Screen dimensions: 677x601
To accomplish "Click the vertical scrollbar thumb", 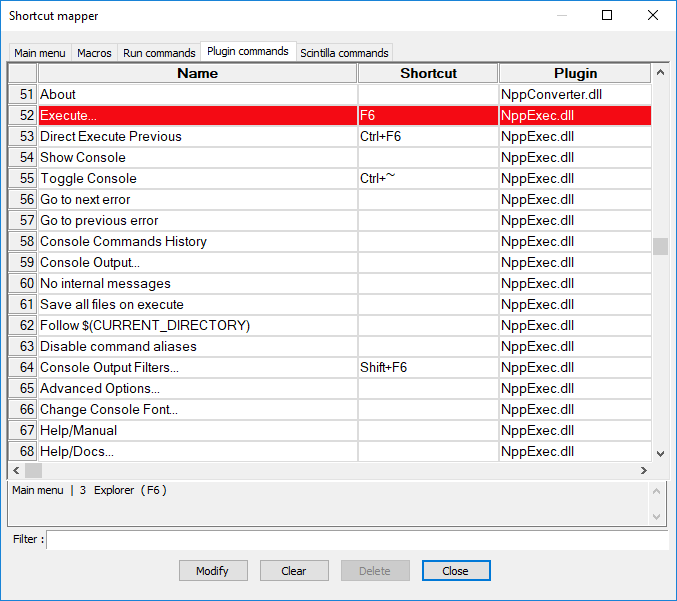I will pyautogui.click(x=660, y=247).
